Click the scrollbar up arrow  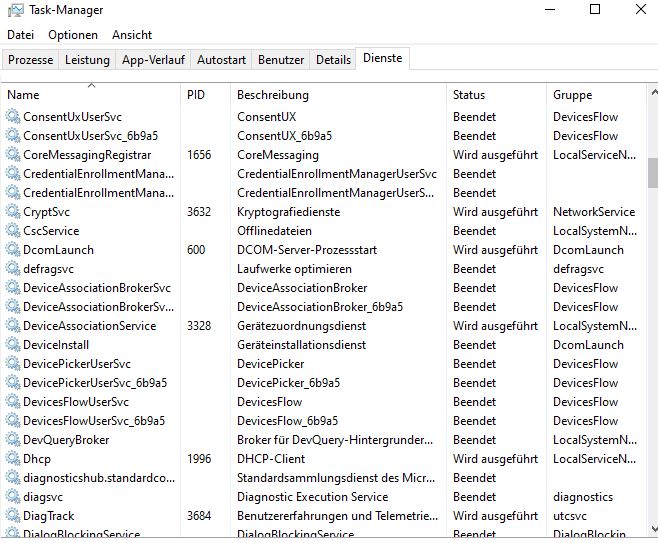click(653, 91)
